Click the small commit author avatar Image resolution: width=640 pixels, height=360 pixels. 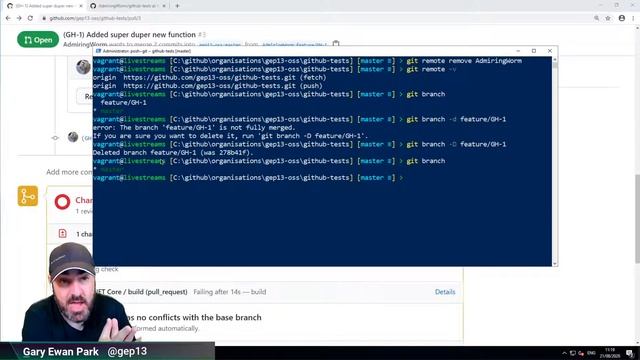[x=73, y=137]
